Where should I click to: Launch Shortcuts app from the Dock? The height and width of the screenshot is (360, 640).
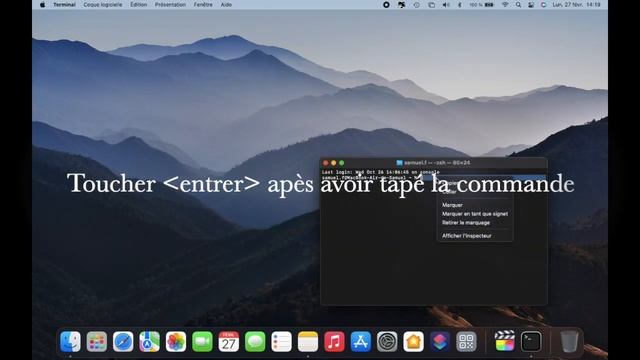pos(440,341)
